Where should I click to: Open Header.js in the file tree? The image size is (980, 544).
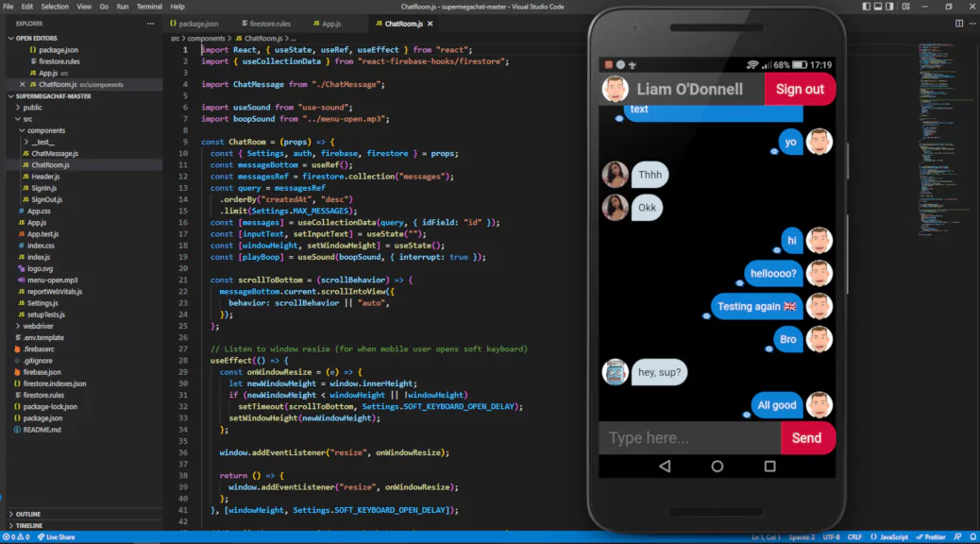45,177
